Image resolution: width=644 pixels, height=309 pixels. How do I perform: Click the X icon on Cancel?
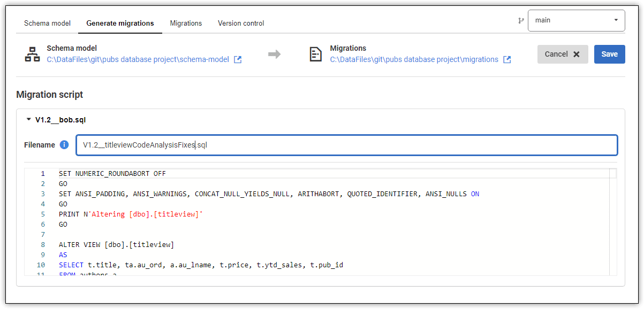pyautogui.click(x=576, y=54)
